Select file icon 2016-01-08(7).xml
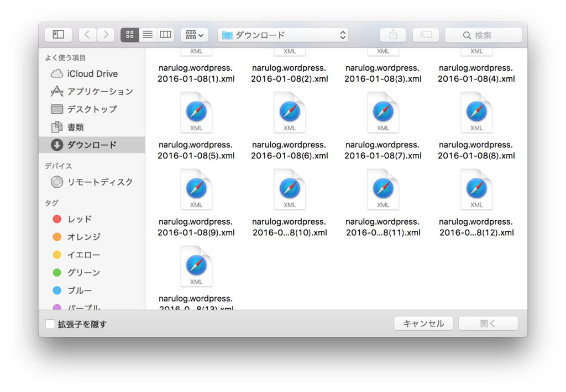The width and height of the screenshot is (566, 392). [x=383, y=113]
